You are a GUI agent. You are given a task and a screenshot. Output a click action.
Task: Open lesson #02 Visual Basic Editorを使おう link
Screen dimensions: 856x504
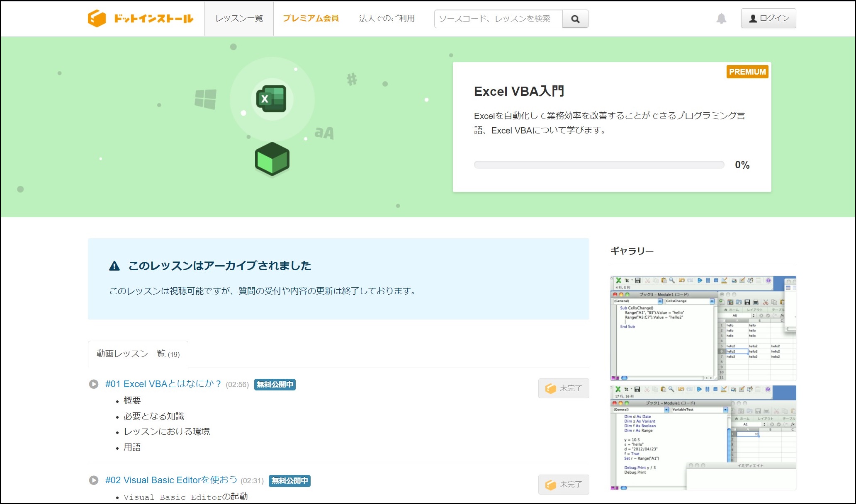171,480
